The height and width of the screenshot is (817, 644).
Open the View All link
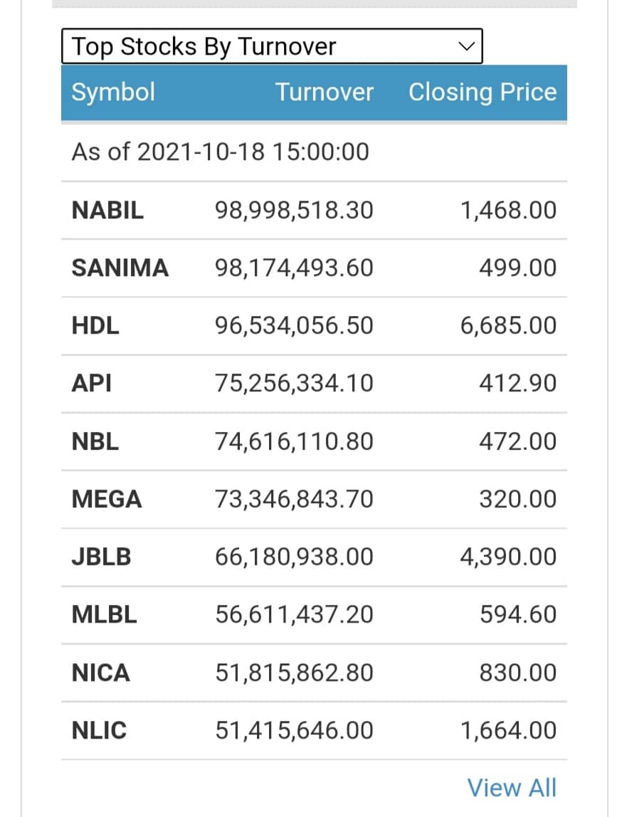[512, 788]
